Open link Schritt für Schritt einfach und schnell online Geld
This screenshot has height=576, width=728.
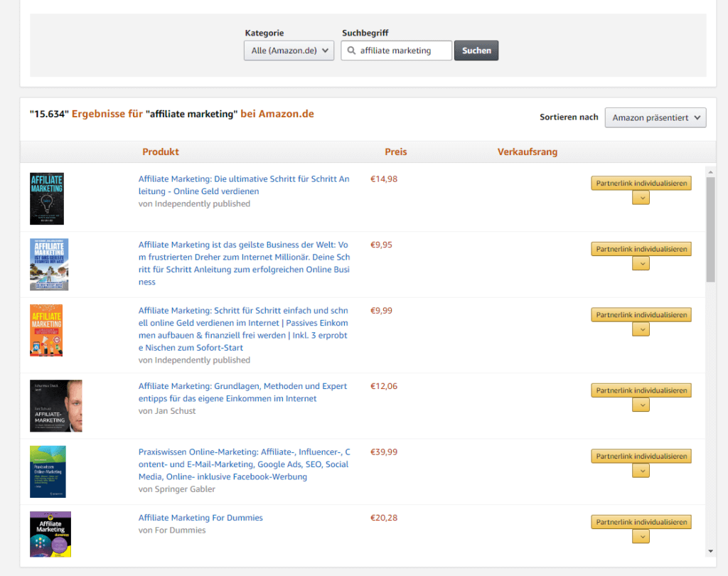click(244, 329)
